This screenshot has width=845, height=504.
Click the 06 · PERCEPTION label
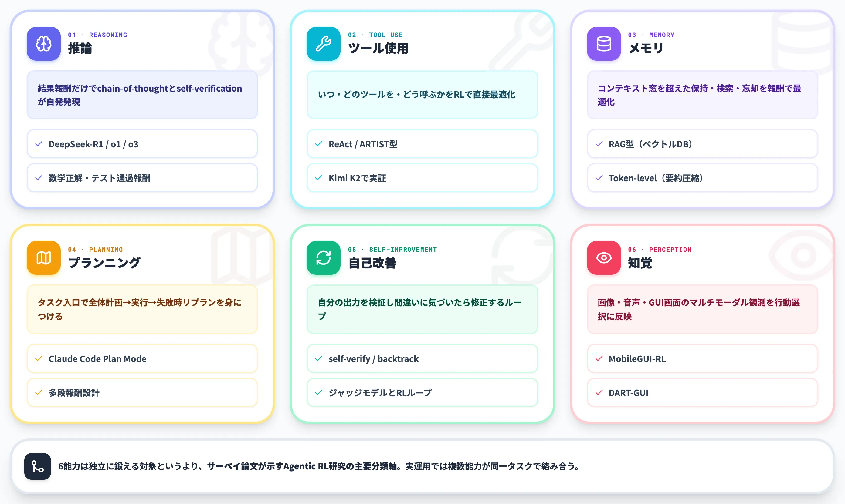(x=660, y=250)
